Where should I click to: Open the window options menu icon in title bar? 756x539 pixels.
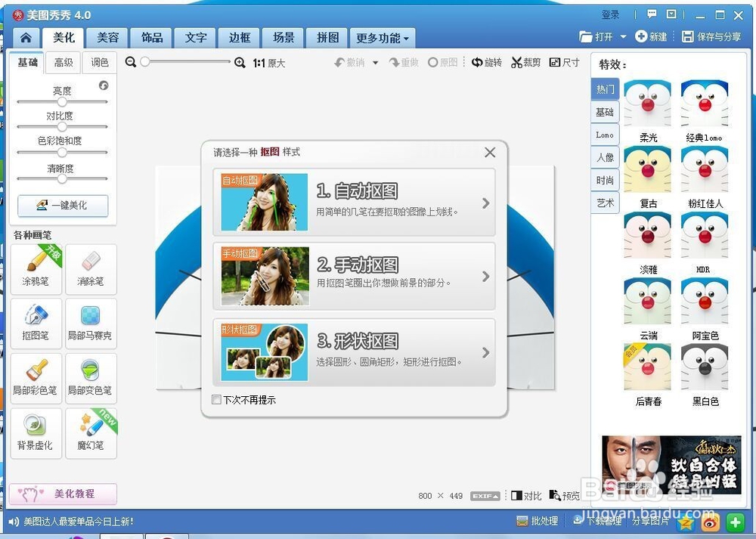coord(671,14)
